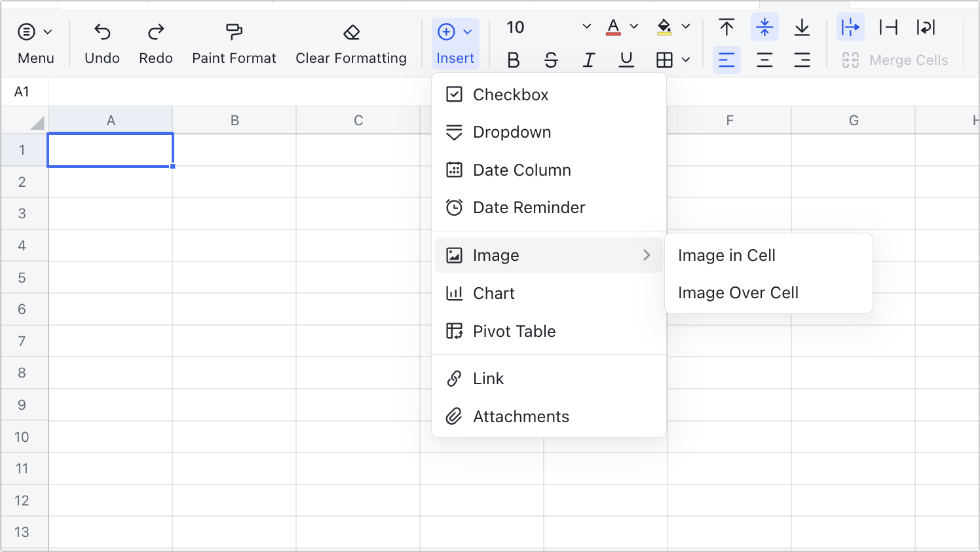980x552 pixels.
Task: Select the top vertical alignment icon
Action: 727,28
